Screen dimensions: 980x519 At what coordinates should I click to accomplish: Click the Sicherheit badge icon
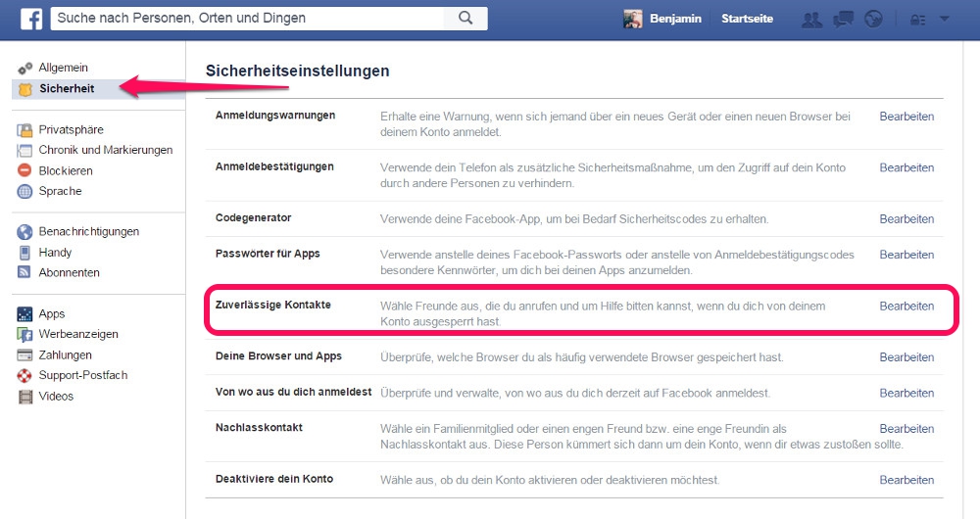coord(25,89)
